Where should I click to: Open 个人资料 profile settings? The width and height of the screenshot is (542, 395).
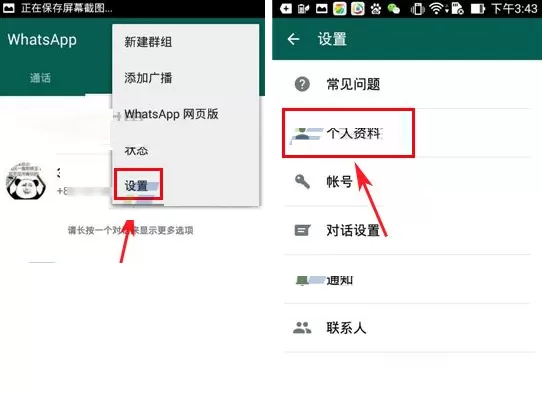(407, 133)
